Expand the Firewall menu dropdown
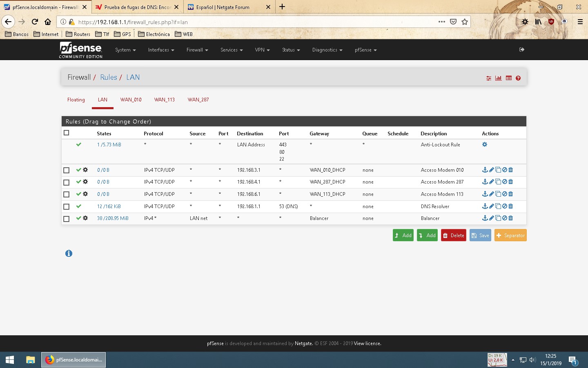588x368 pixels. pos(197,50)
